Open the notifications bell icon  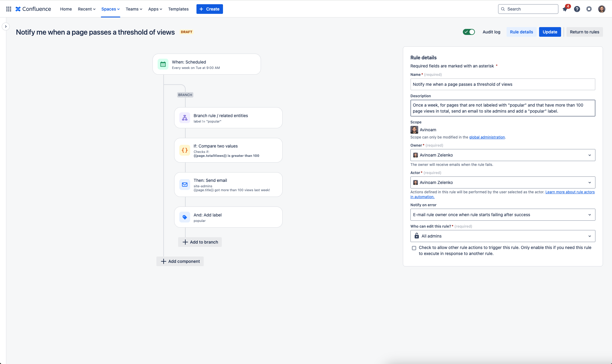pyautogui.click(x=565, y=9)
